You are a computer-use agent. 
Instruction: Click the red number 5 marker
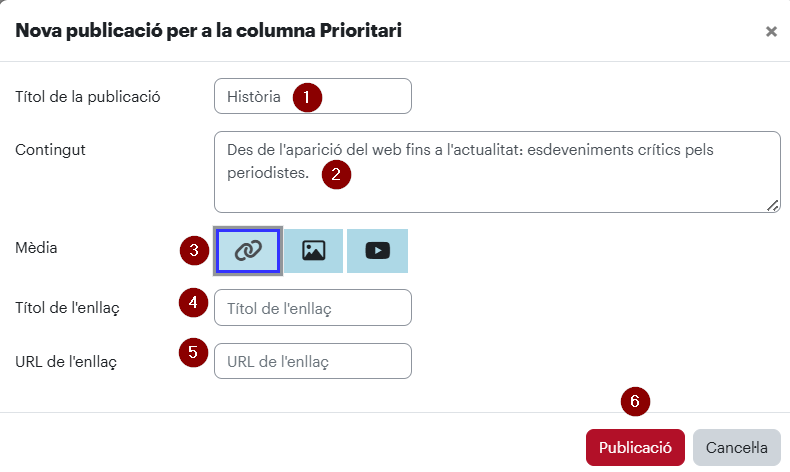coord(193,353)
